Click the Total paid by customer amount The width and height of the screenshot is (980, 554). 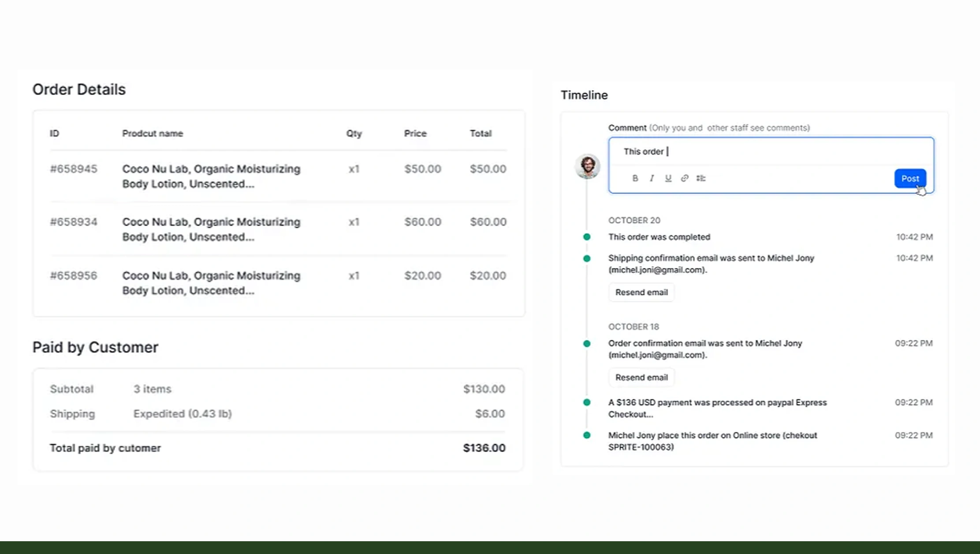(484, 447)
